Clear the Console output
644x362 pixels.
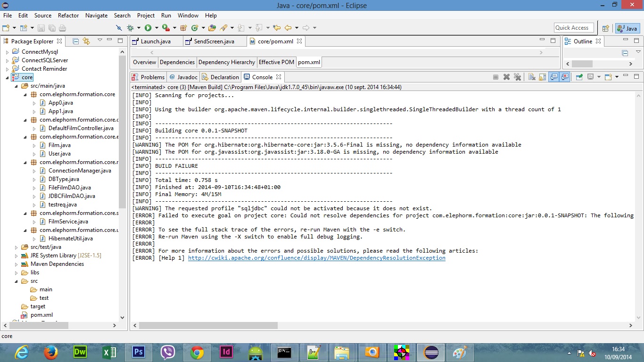pos(532,77)
